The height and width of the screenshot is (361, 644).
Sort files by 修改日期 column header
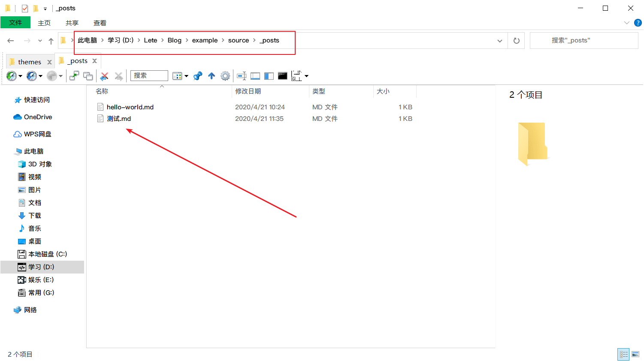point(248,91)
